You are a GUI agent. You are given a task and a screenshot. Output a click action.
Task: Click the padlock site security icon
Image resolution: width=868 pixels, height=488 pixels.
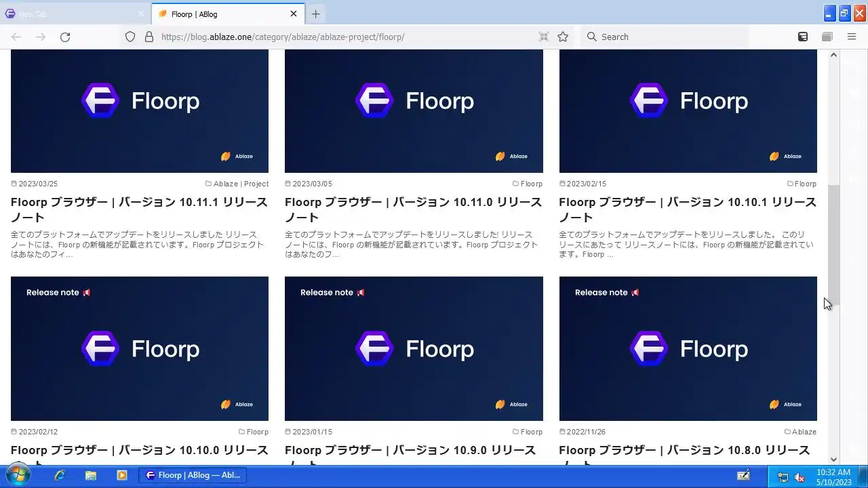pos(149,37)
